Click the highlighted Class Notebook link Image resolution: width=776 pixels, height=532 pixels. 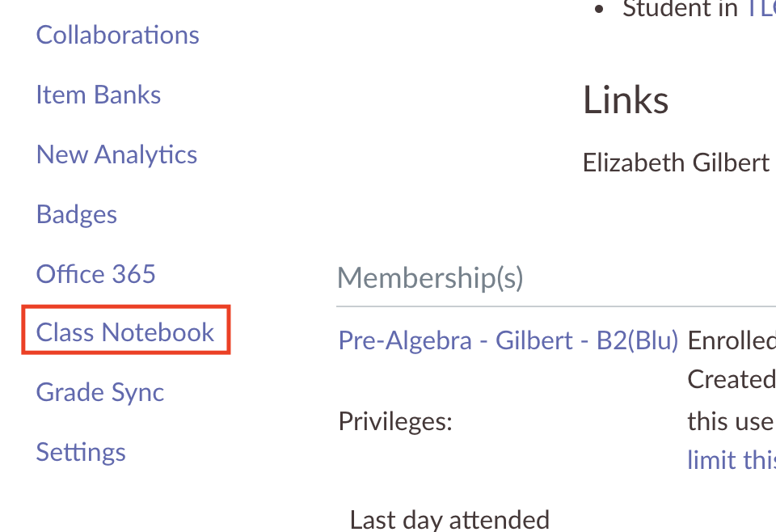click(125, 331)
